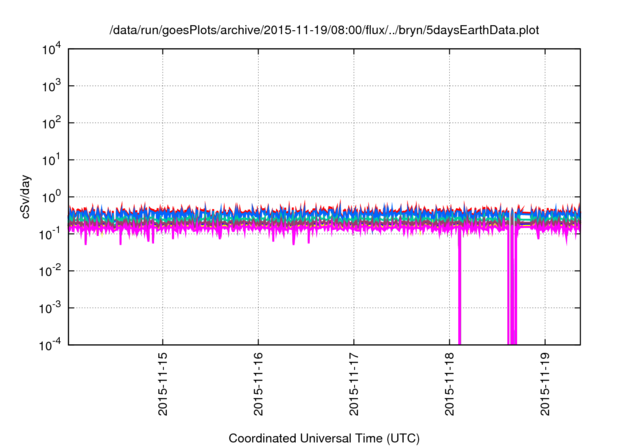This screenshot has height=448, width=640.
Task: Click the plot title file path text
Action: (x=324, y=31)
